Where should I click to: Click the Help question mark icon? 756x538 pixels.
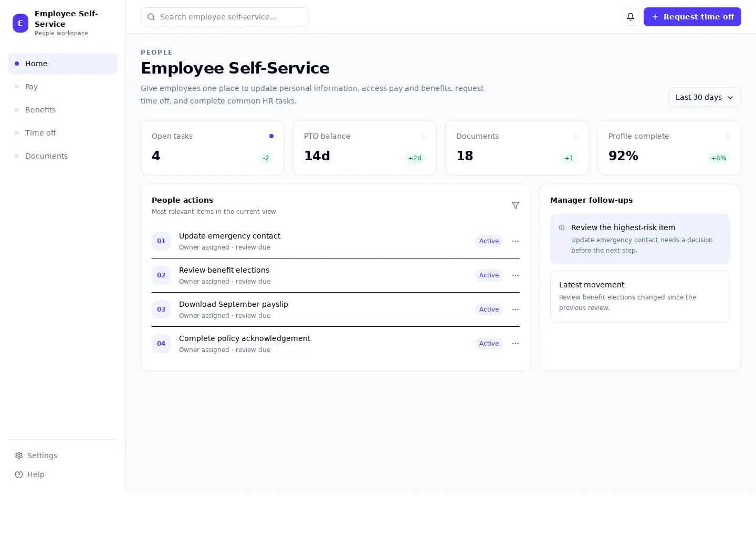[x=19, y=474]
